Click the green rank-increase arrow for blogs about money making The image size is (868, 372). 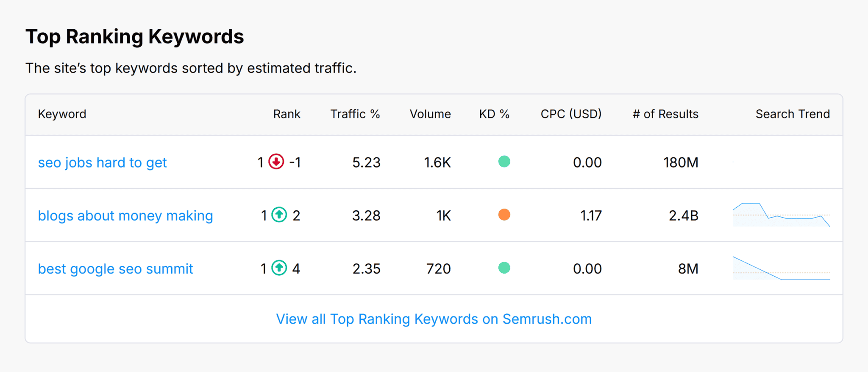(278, 215)
